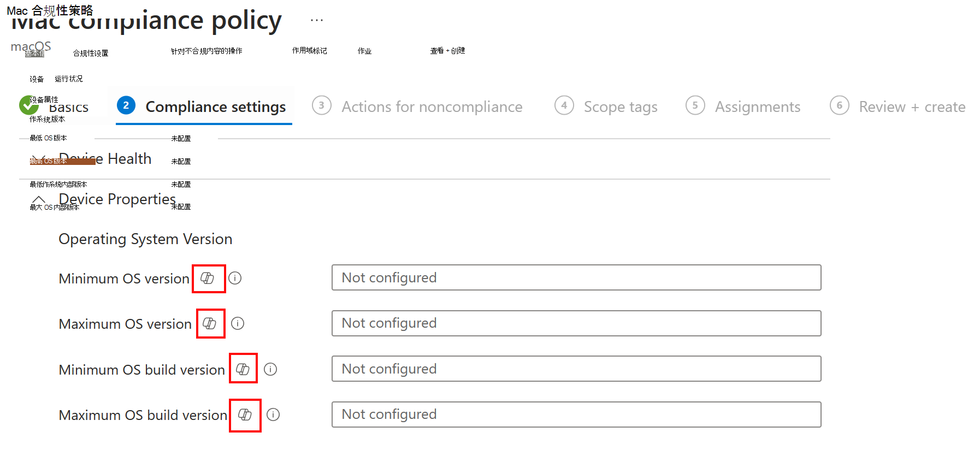Collapse the Device Properties section
Image resolution: width=980 pixels, height=450 pixels.
[x=104, y=199]
